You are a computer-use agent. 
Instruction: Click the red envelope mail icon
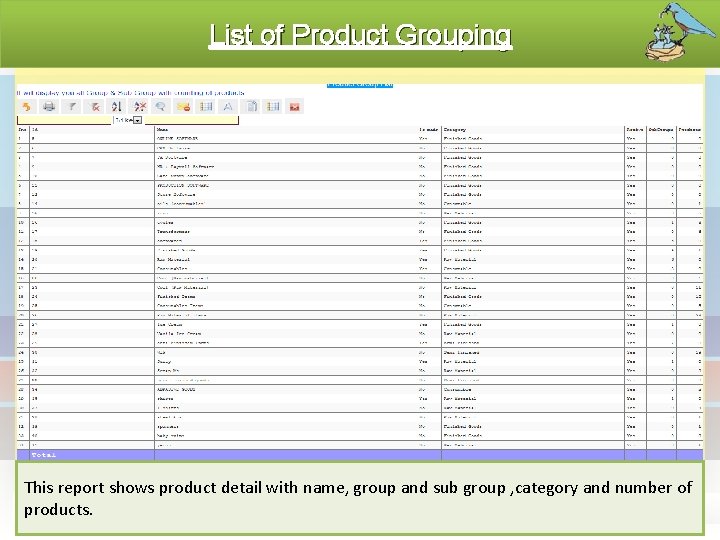point(295,107)
